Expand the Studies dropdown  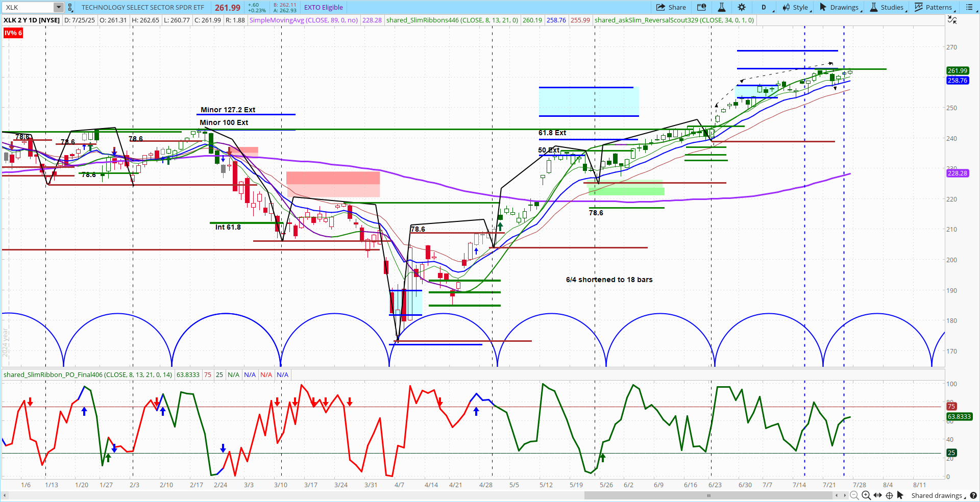tap(887, 7)
